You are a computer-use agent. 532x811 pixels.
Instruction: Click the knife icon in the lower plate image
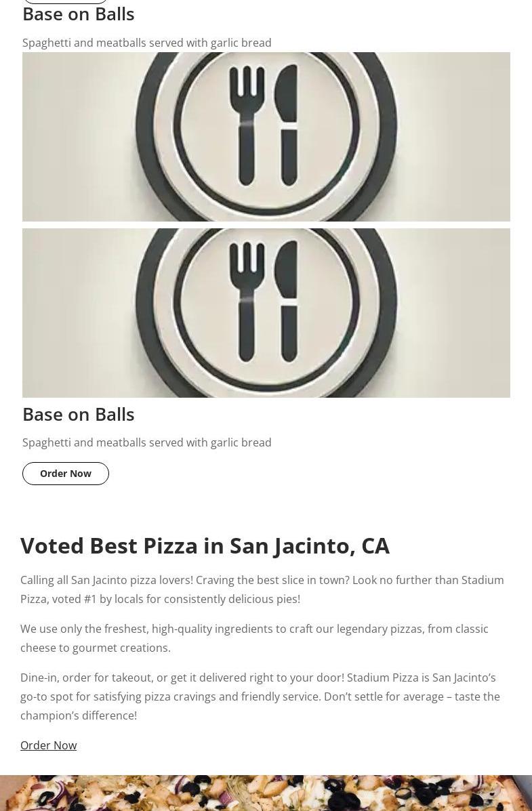click(x=287, y=302)
